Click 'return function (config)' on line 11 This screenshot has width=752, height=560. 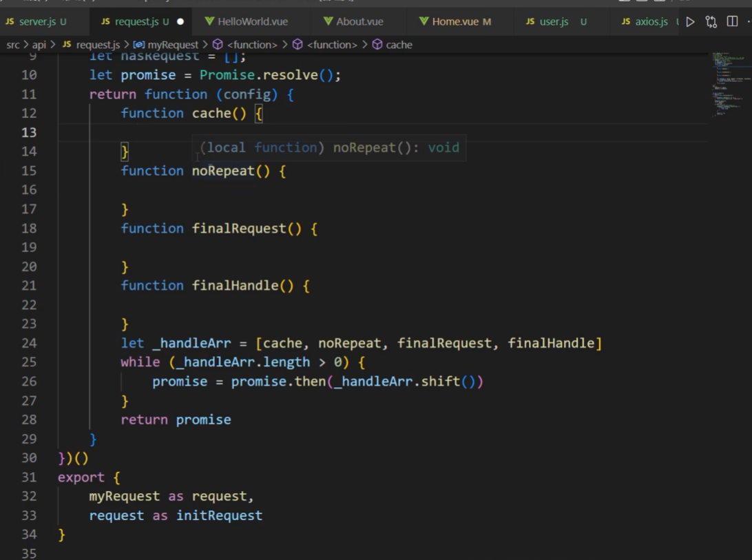(183, 94)
